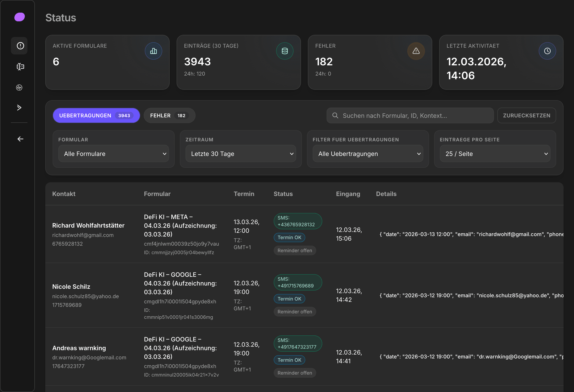The image size is (574, 392).
Task: Click the Eingang column header
Action: [348, 194]
